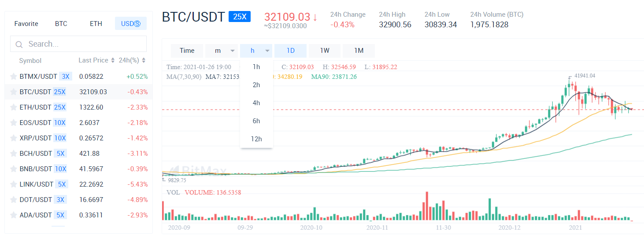Open the LINK/USDT pair
Viewport: 644px width, 235px height.
pyautogui.click(x=79, y=184)
